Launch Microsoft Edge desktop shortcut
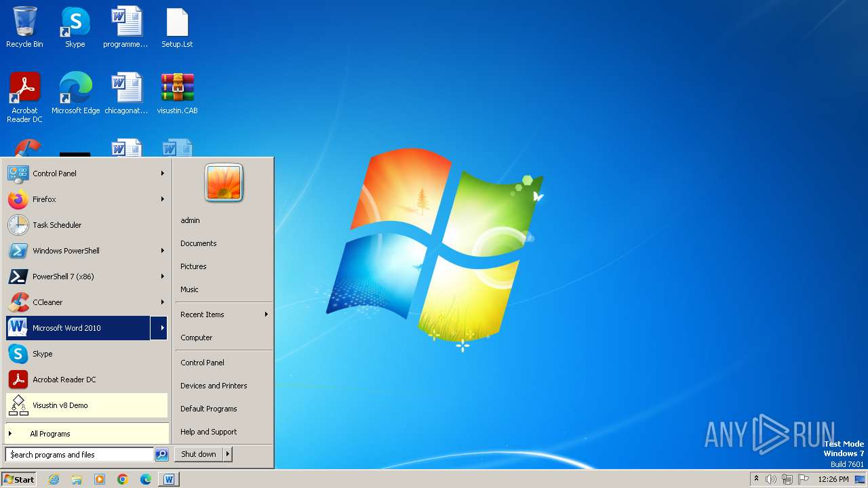This screenshot has height=488, width=868. [x=75, y=94]
